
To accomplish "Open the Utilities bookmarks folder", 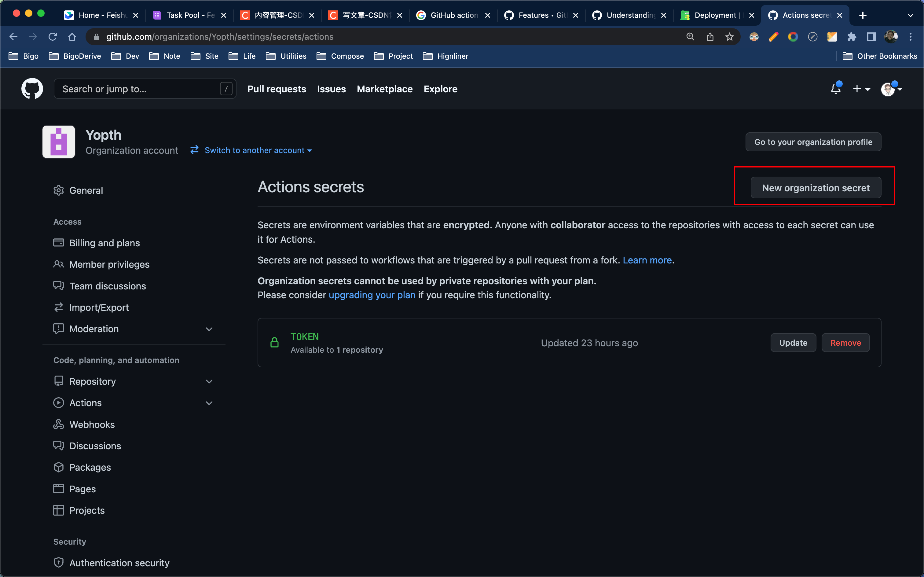I will click(x=286, y=56).
